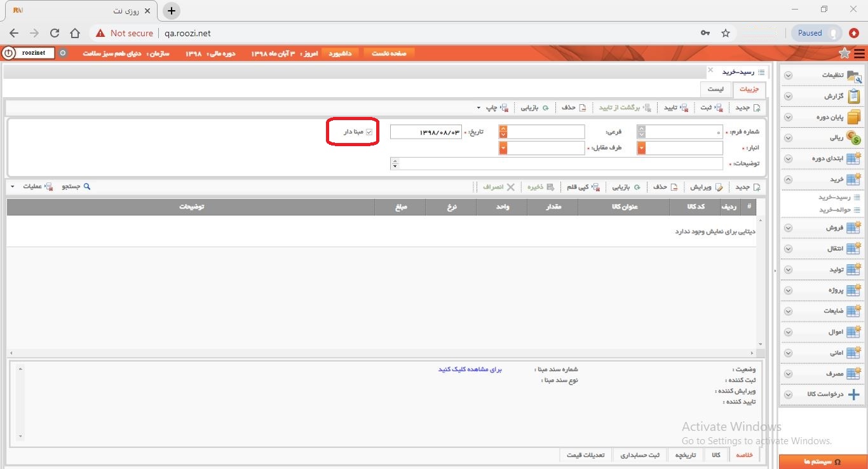Bookmark this page with the star icon
This screenshot has width=868, height=469.
tap(726, 33)
